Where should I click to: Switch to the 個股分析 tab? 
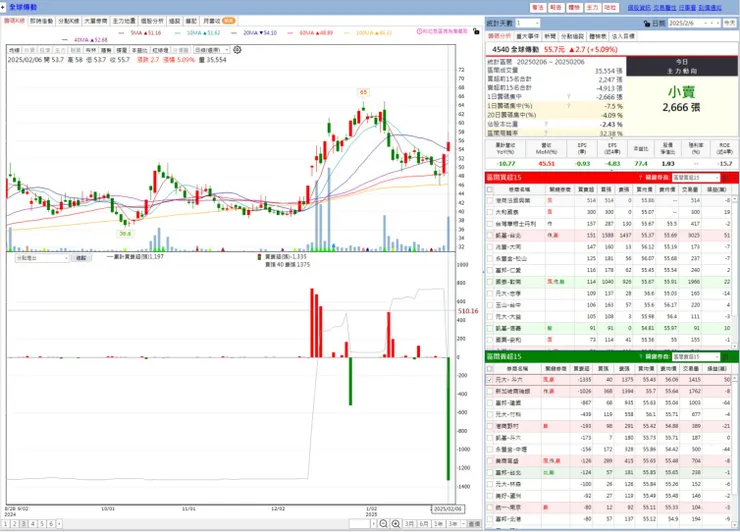[152, 21]
